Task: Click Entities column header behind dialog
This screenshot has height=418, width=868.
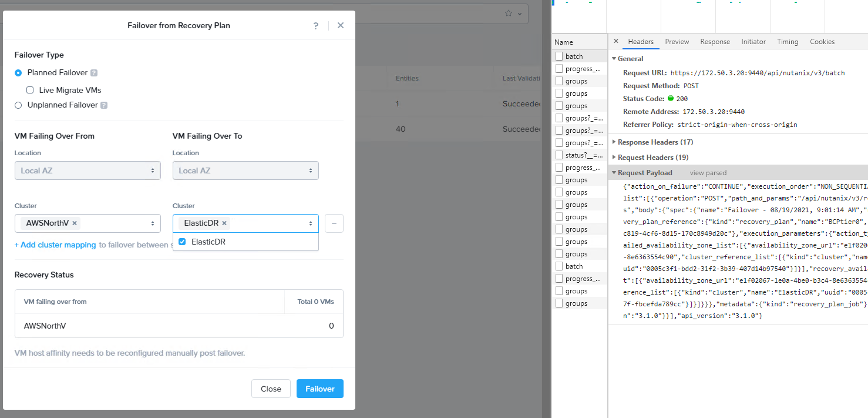Action: click(407, 78)
